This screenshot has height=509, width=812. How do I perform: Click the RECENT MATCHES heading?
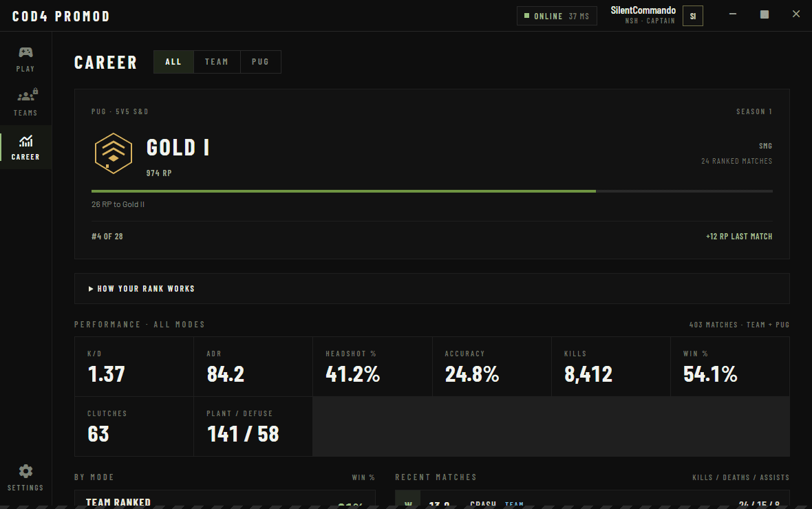pos(436,477)
